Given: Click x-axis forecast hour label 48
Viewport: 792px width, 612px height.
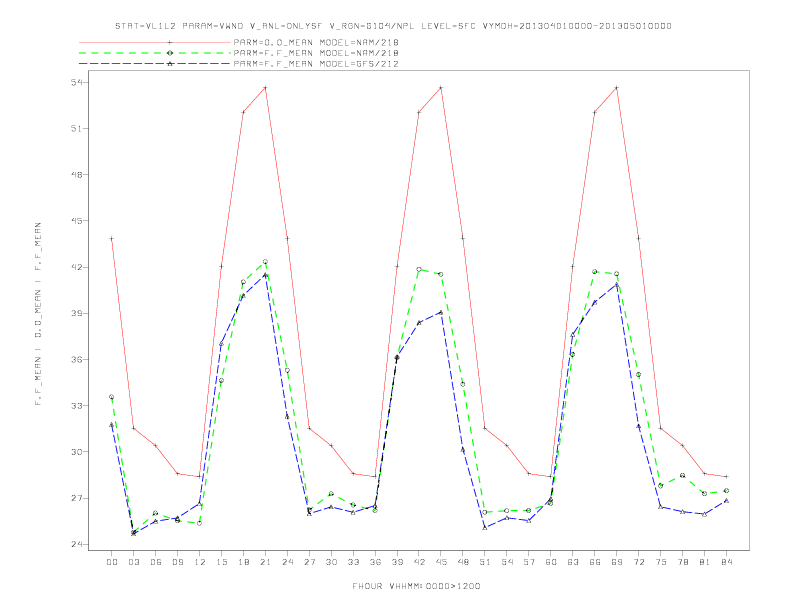Looking at the screenshot, I should [463, 562].
